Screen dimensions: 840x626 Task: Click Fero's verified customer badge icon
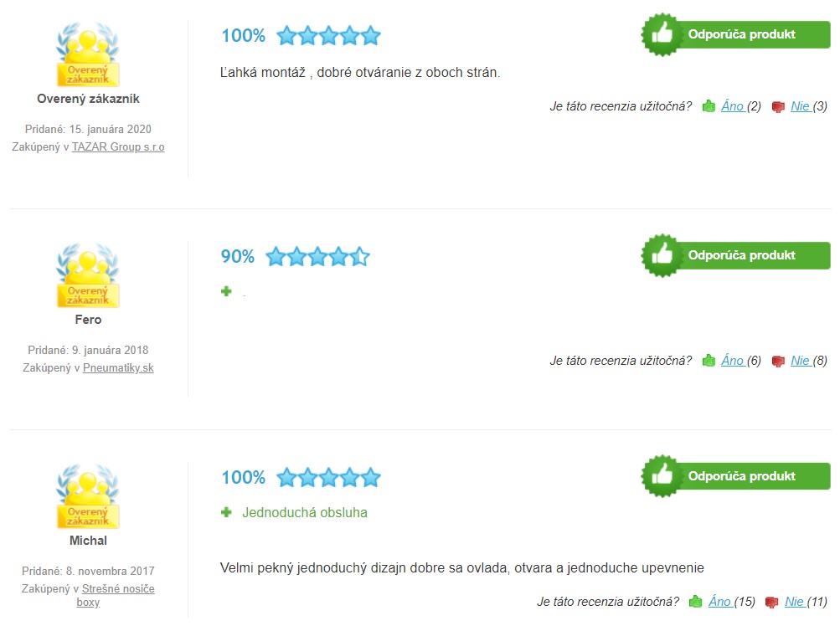(x=88, y=276)
